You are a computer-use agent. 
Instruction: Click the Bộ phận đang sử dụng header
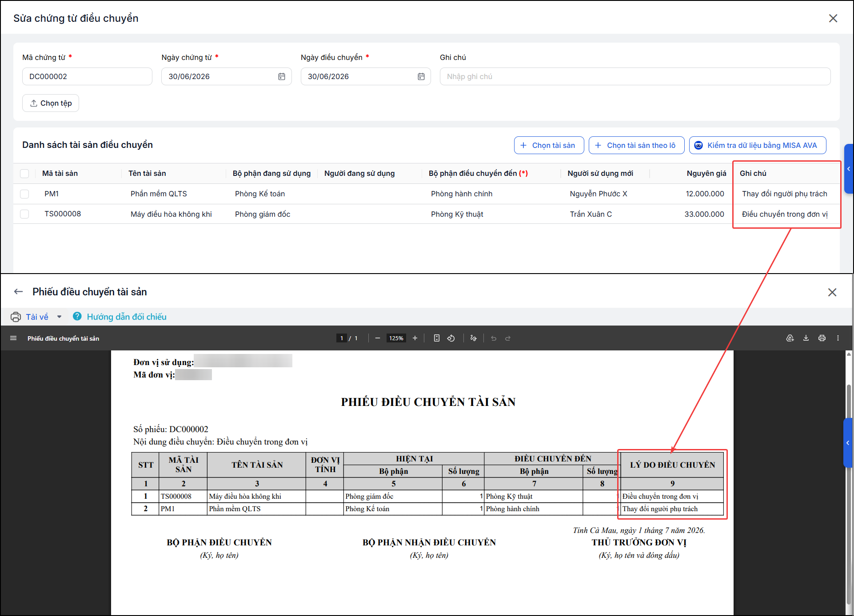coord(271,173)
